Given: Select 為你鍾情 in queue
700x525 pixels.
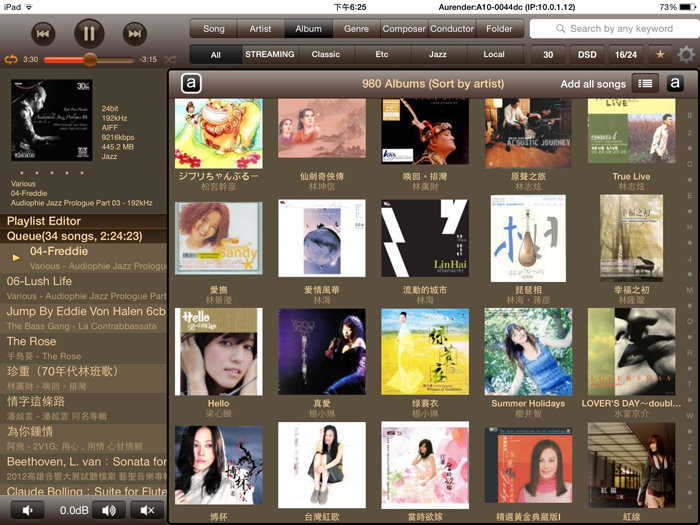Looking at the screenshot, I should coord(83,438).
